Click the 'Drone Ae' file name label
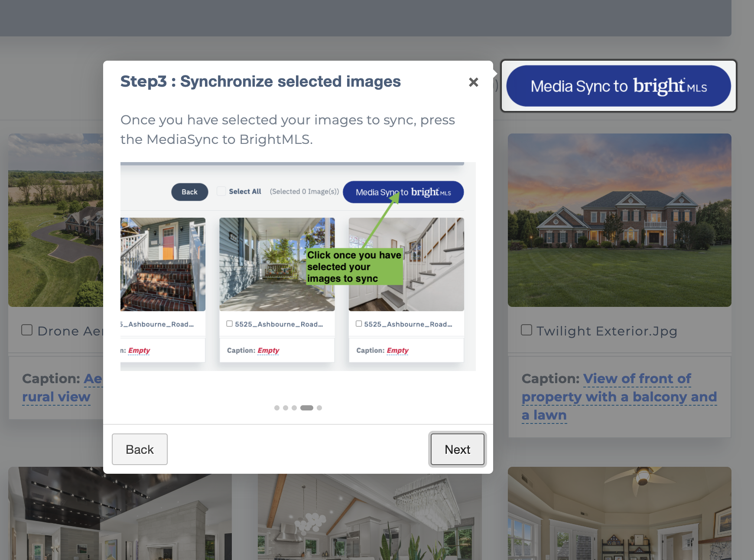The image size is (754, 560). tap(70, 331)
